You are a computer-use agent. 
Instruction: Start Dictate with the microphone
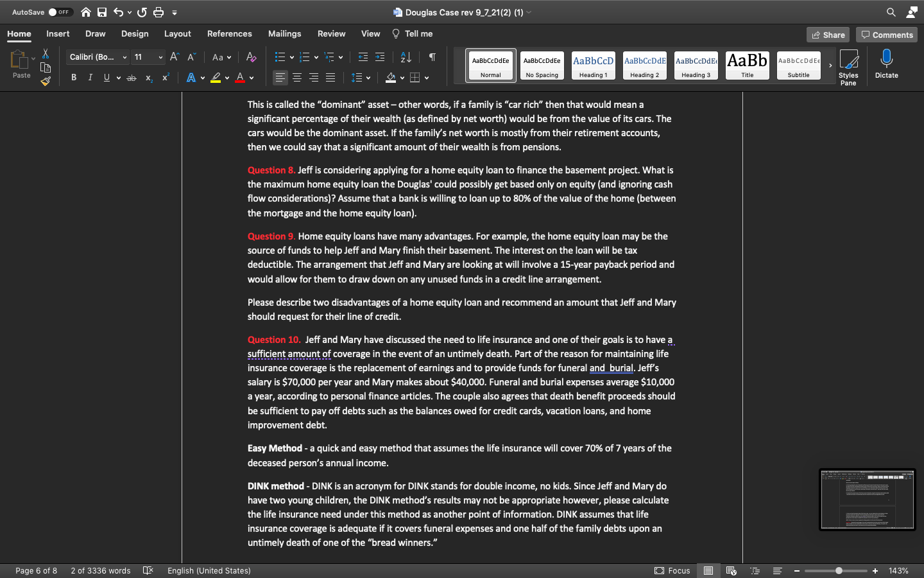coord(887,64)
